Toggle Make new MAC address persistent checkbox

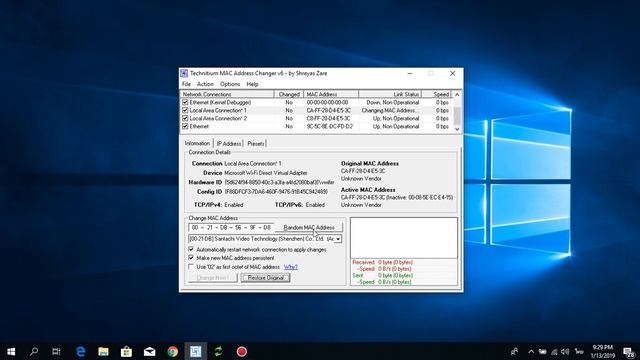point(191,258)
